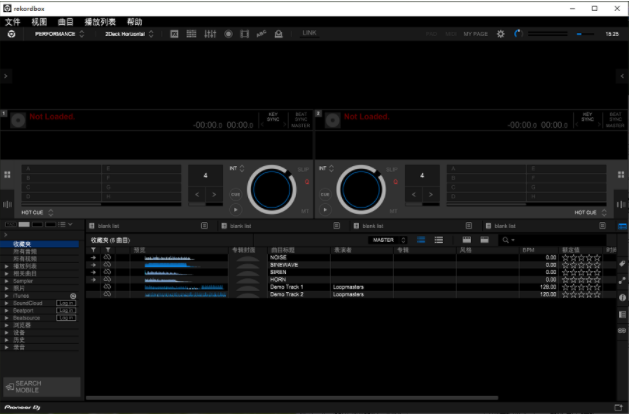Open the settings gear icon
Screen dimensions: 629x415
click(501, 34)
